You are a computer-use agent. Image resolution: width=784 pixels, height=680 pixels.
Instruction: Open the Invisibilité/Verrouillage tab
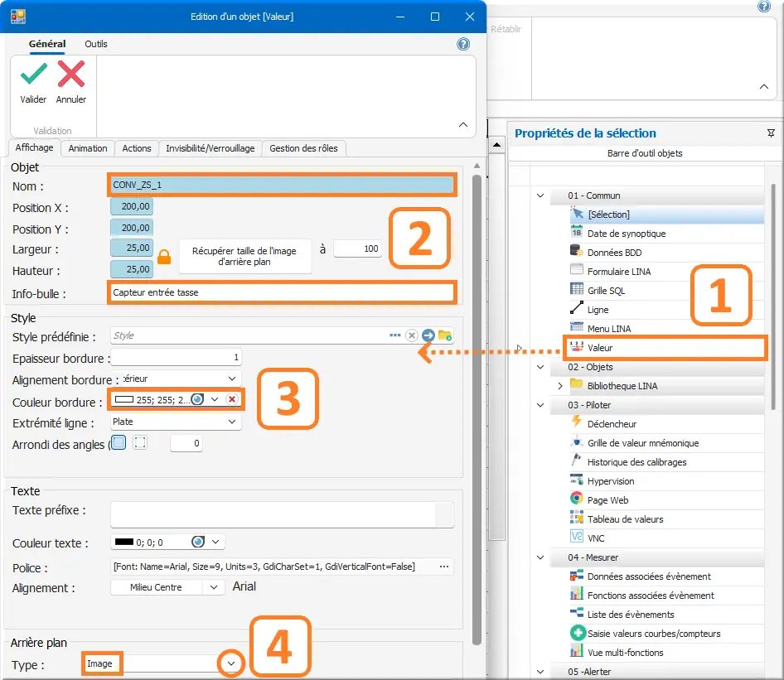pyautogui.click(x=210, y=148)
